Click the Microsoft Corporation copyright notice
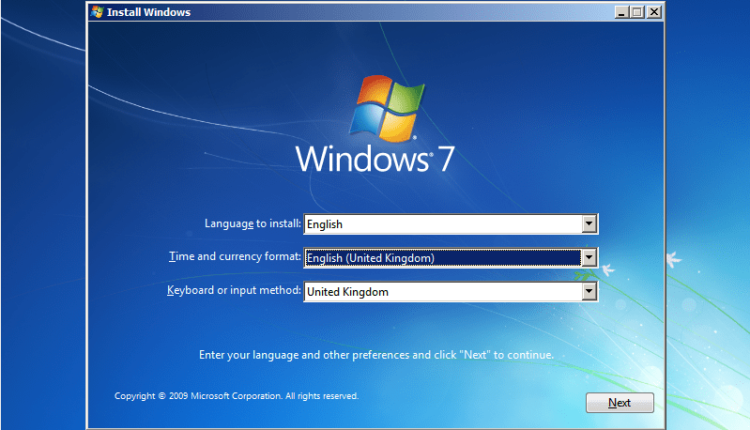This screenshot has width=750, height=430. click(236, 396)
